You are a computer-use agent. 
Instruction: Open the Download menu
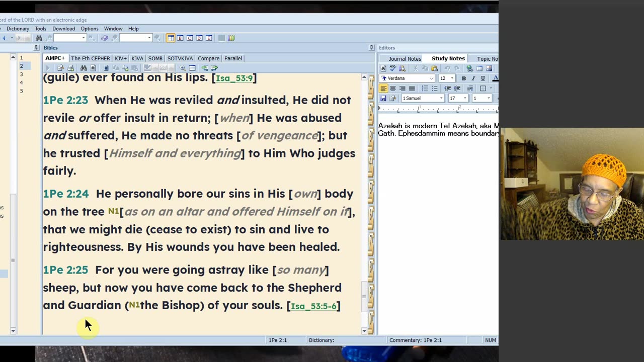(x=63, y=29)
